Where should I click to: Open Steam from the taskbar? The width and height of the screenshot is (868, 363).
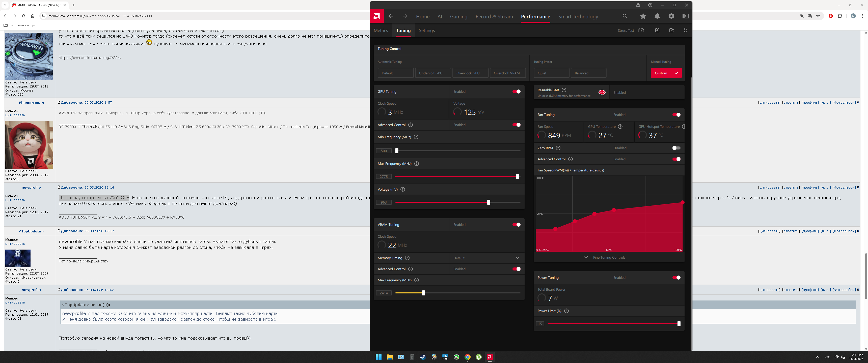pyautogui.click(x=423, y=357)
